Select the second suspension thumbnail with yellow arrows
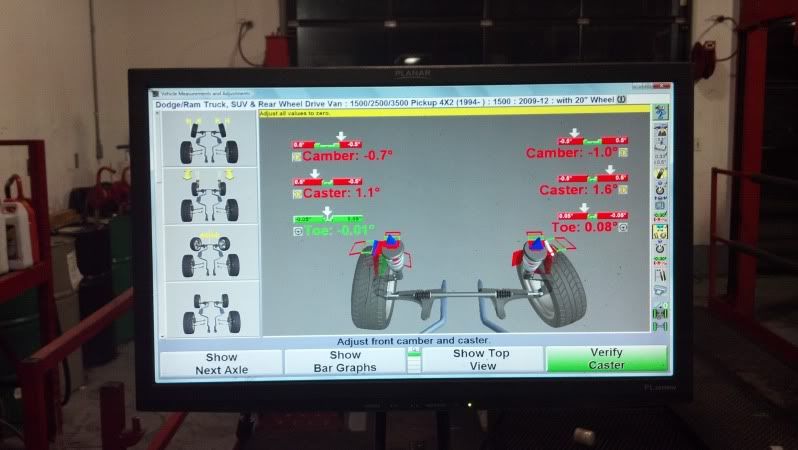798x450 pixels. pos(210,196)
